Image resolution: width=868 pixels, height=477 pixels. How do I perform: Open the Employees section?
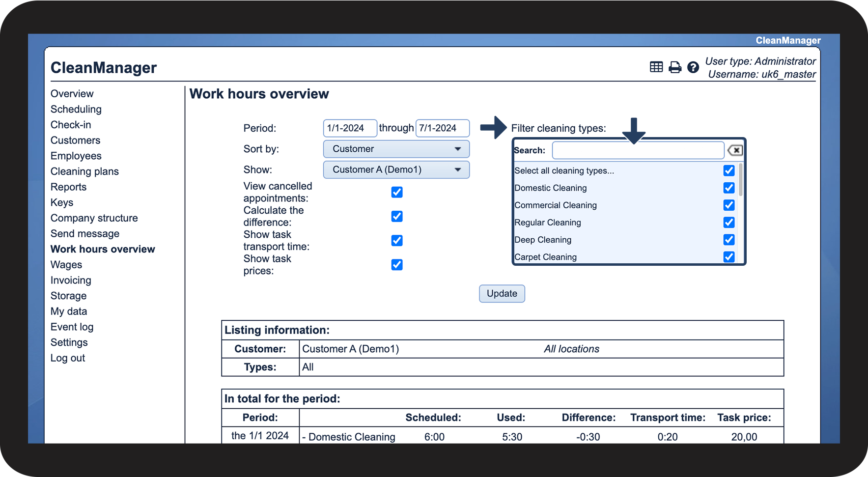pos(76,156)
